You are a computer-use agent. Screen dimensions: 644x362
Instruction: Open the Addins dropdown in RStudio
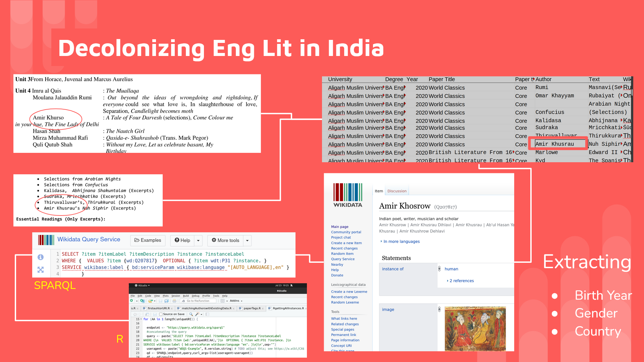point(236,301)
